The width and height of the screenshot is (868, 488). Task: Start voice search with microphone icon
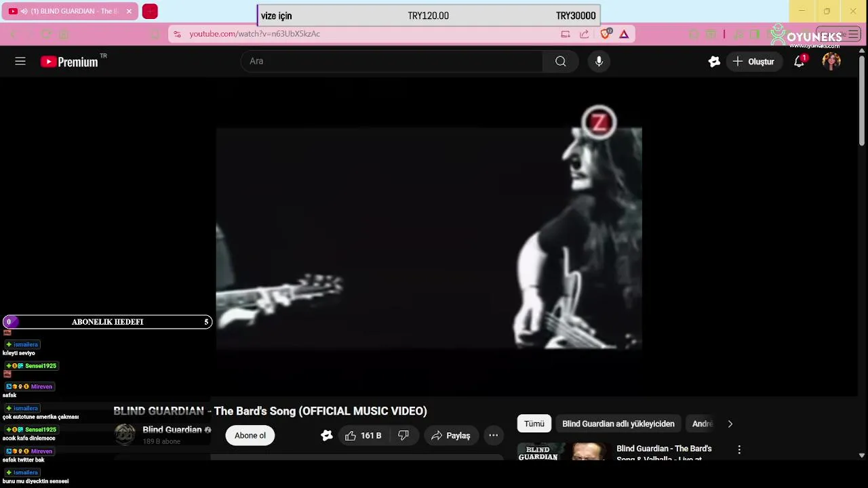(599, 61)
